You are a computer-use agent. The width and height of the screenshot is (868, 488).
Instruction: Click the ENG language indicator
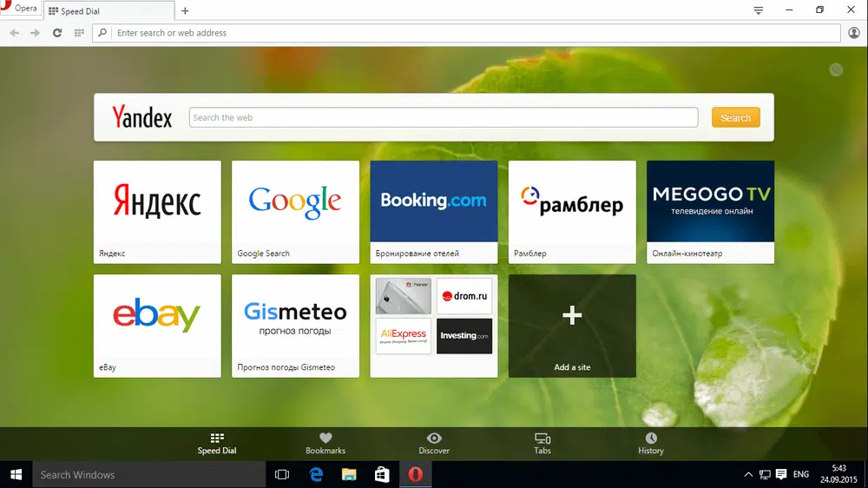pyautogui.click(x=801, y=475)
